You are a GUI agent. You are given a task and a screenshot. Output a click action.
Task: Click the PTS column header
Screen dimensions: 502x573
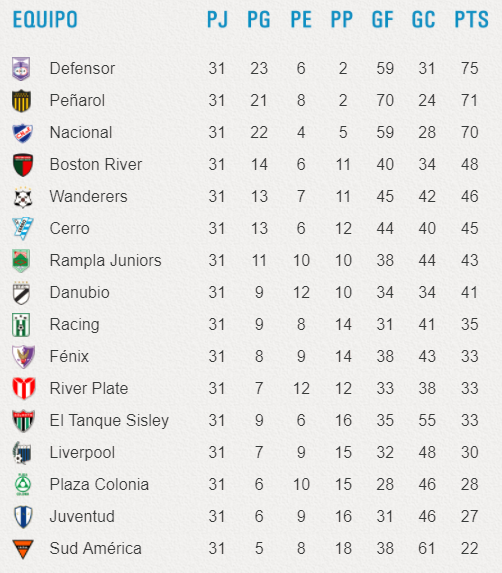click(x=471, y=19)
